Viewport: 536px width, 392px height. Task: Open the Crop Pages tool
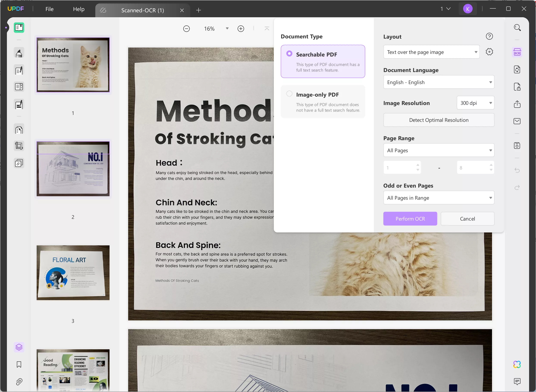pyautogui.click(x=19, y=146)
